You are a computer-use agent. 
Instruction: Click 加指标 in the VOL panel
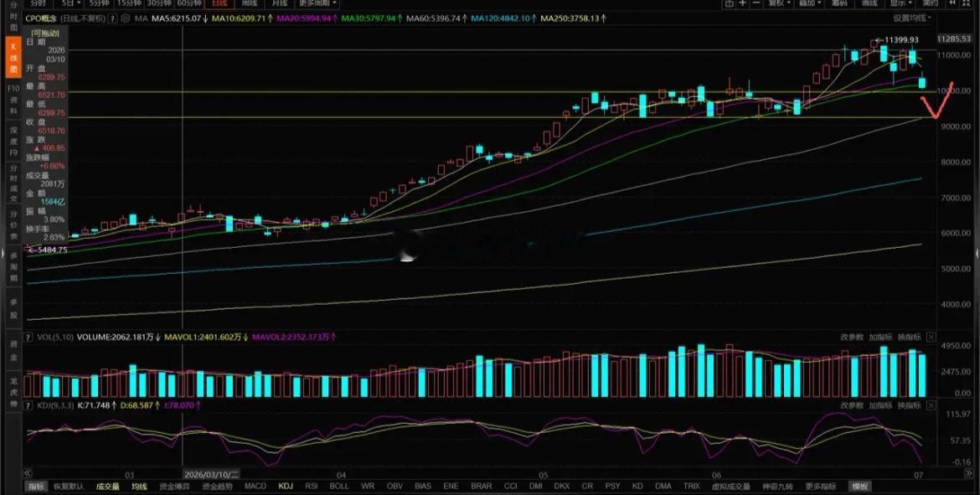880,337
